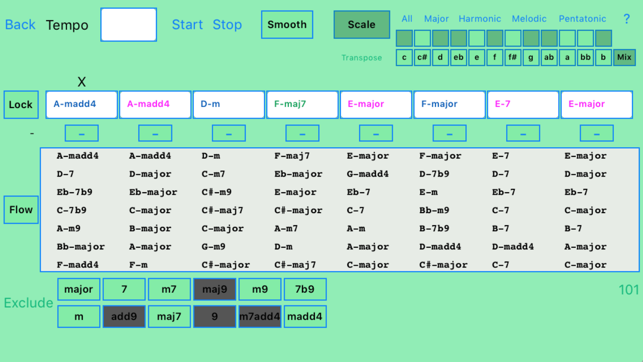
Task: Choose F-m in the second column
Action: (138, 265)
